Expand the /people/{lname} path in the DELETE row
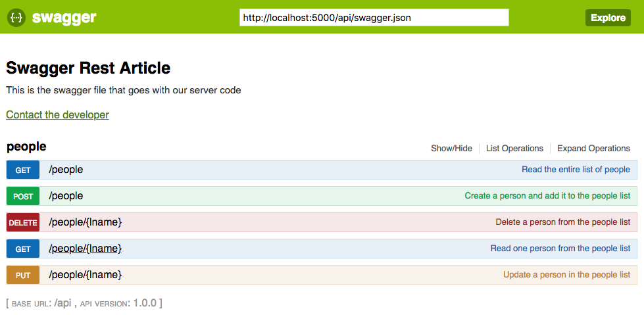 [x=86, y=222]
